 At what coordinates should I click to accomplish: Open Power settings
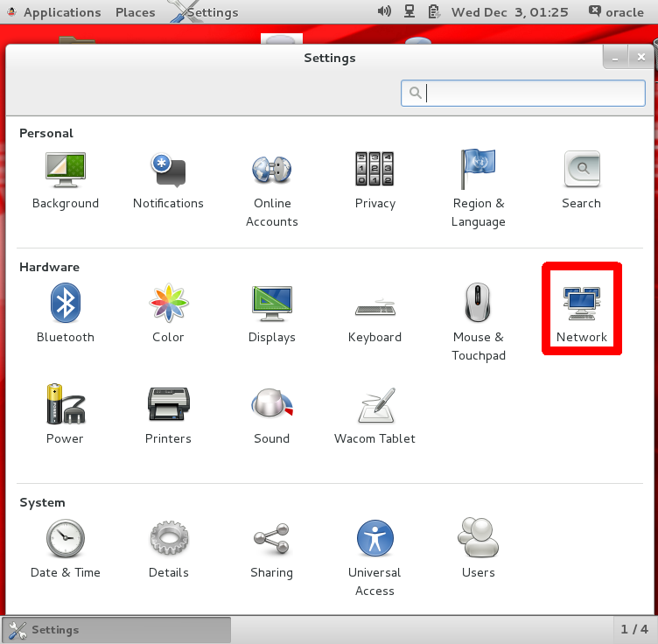(x=66, y=415)
